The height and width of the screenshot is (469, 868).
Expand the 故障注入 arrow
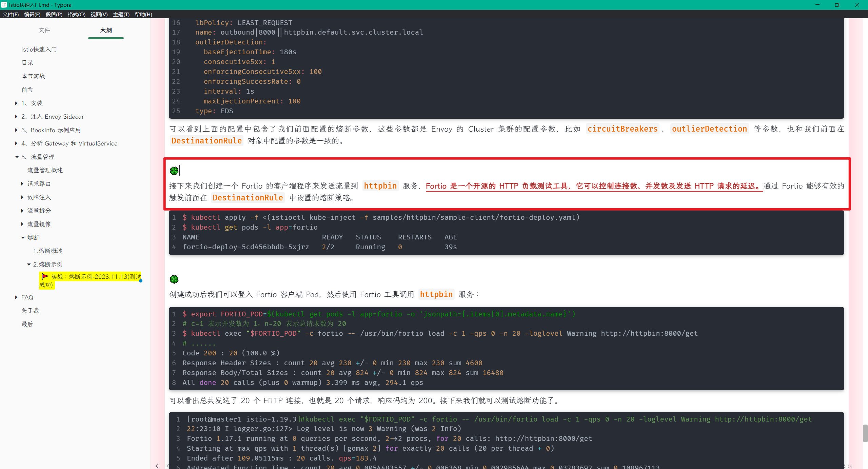coord(22,197)
